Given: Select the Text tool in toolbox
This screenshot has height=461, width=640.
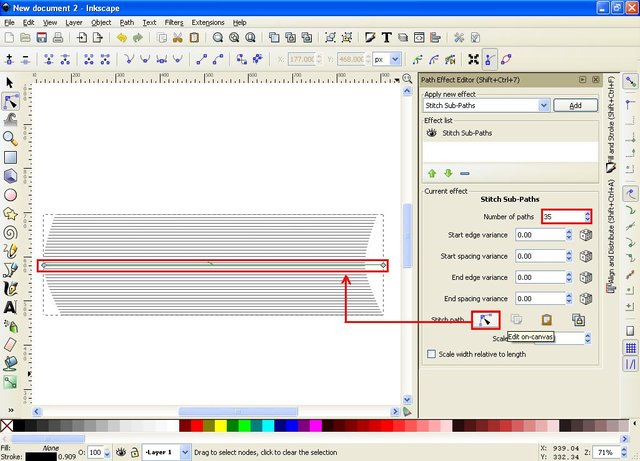Looking at the screenshot, I should [10, 307].
